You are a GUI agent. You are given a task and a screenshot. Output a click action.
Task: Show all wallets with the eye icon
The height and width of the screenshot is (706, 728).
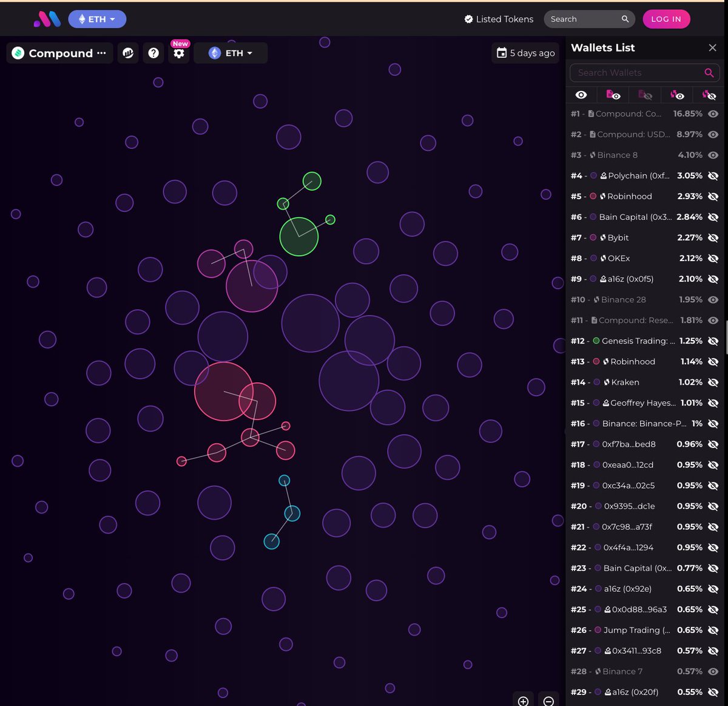[x=581, y=95]
